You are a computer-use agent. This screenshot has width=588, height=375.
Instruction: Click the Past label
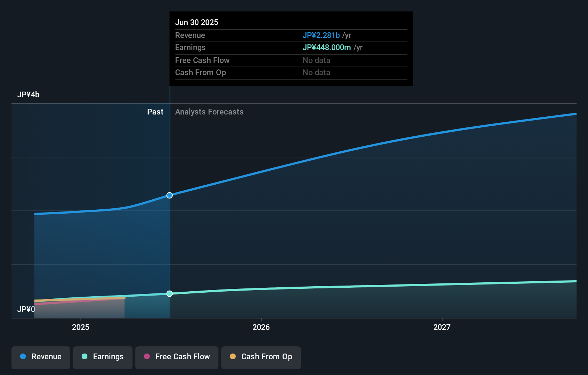(155, 112)
